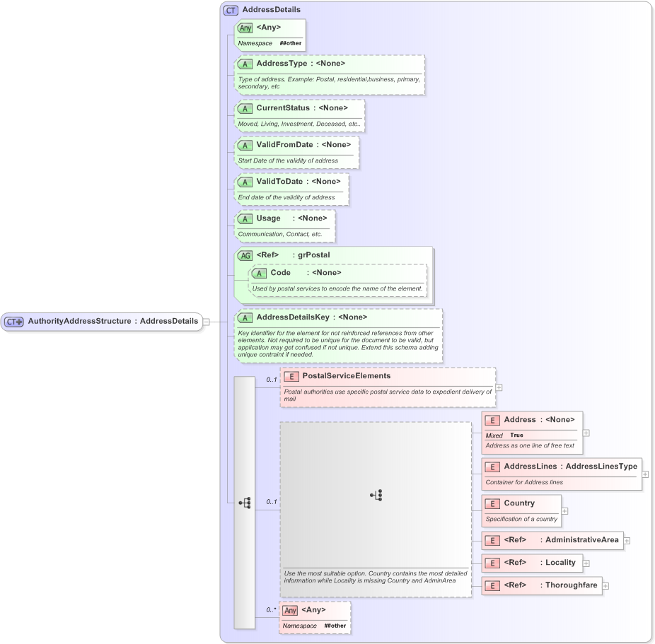Click the compositor icon on the left group bar
Screen dimensions: 655x644
click(x=244, y=503)
